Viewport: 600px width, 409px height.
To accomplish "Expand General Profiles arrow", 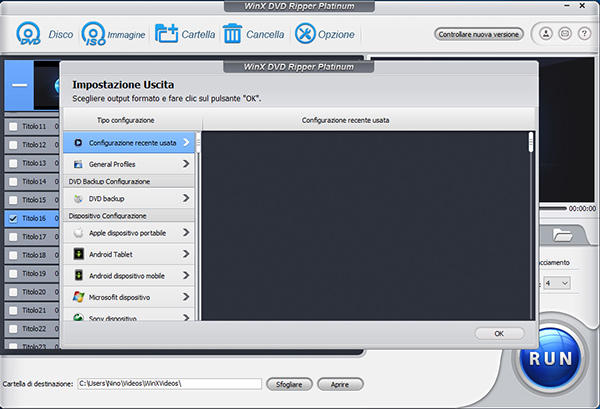I will [x=186, y=164].
